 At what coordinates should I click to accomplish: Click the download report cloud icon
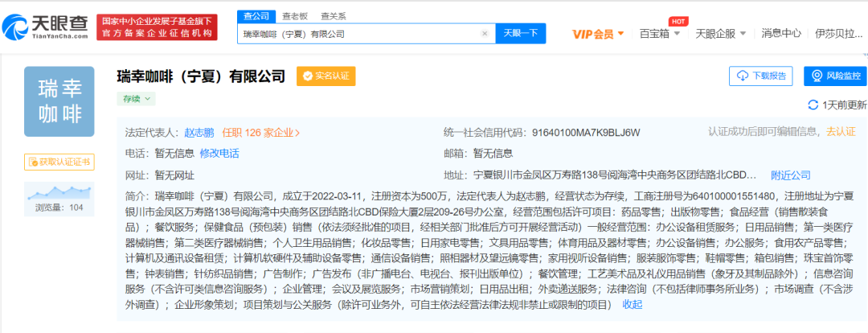(x=743, y=76)
